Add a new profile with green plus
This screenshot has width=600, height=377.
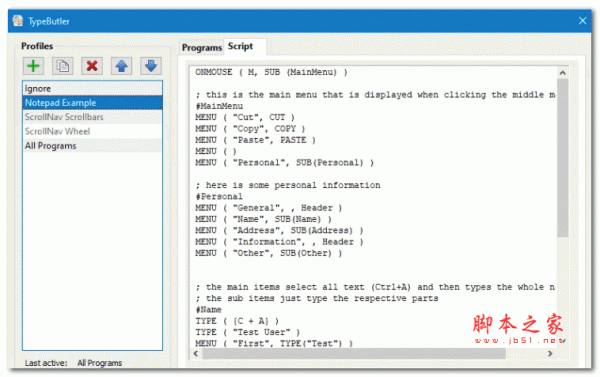[33, 66]
